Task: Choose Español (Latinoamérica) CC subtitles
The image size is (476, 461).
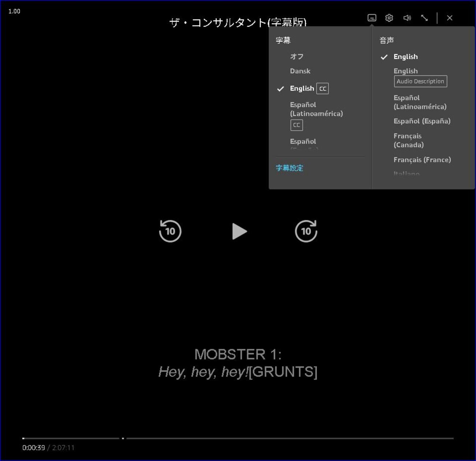Action: (x=316, y=115)
